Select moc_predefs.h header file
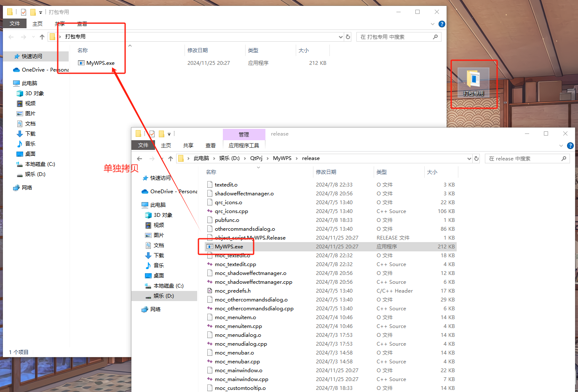This screenshot has width=578, height=392. (x=233, y=291)
